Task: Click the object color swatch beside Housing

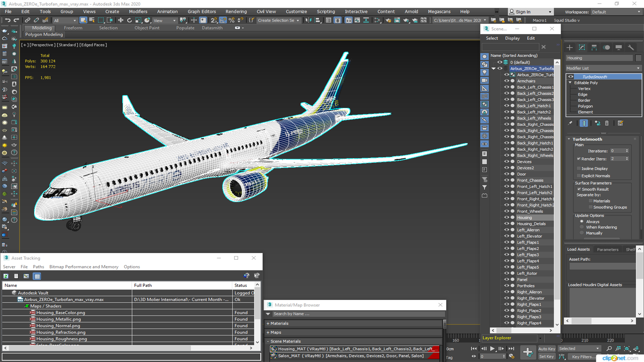Action: 638,58
